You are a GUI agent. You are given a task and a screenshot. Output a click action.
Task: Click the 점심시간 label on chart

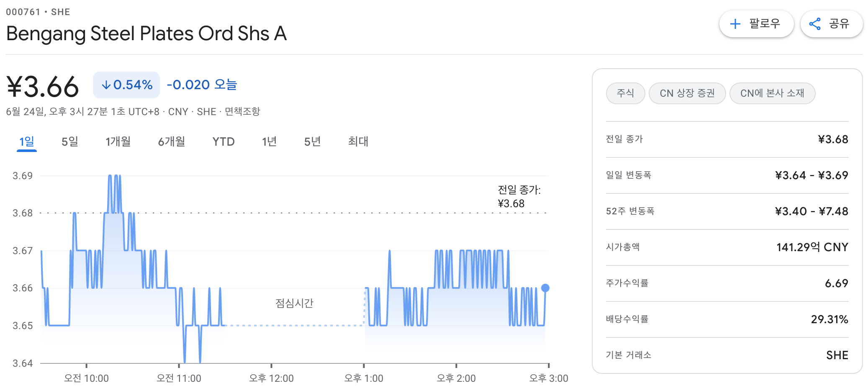click(x=294, y=303)
